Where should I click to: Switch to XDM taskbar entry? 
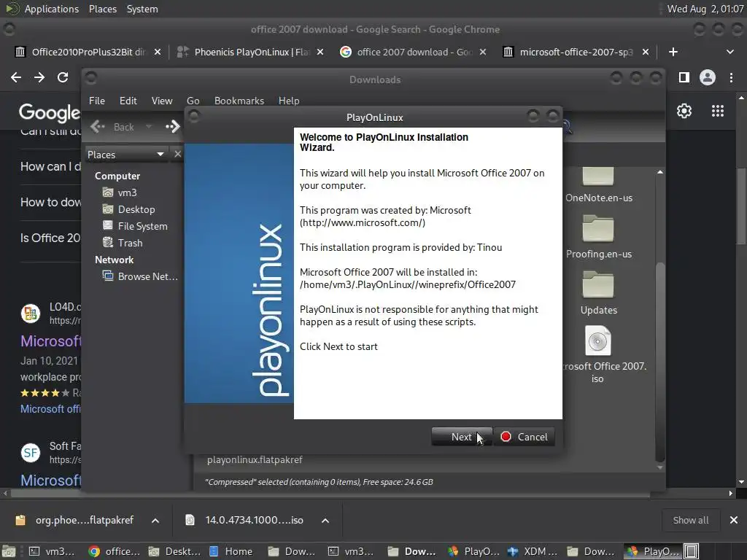point(533,551)
